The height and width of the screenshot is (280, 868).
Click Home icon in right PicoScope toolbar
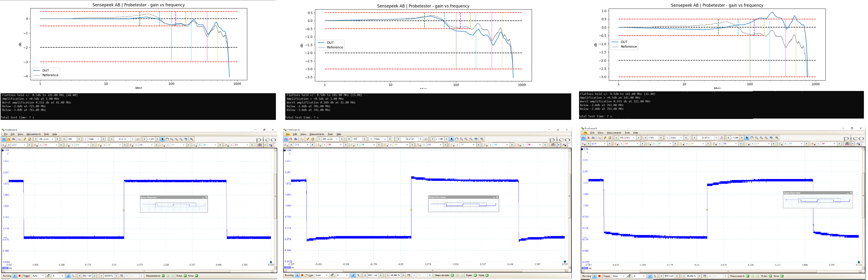click(x=610, y=138)
